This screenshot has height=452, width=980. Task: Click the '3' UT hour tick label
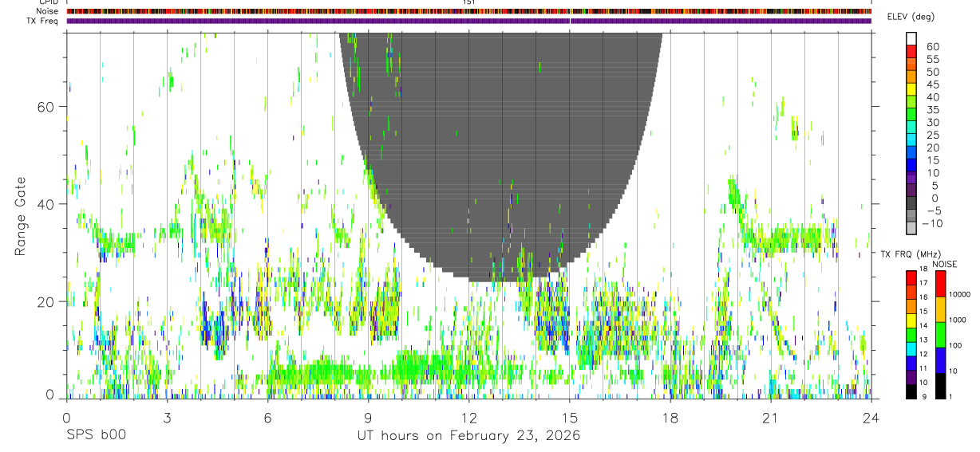167,417
